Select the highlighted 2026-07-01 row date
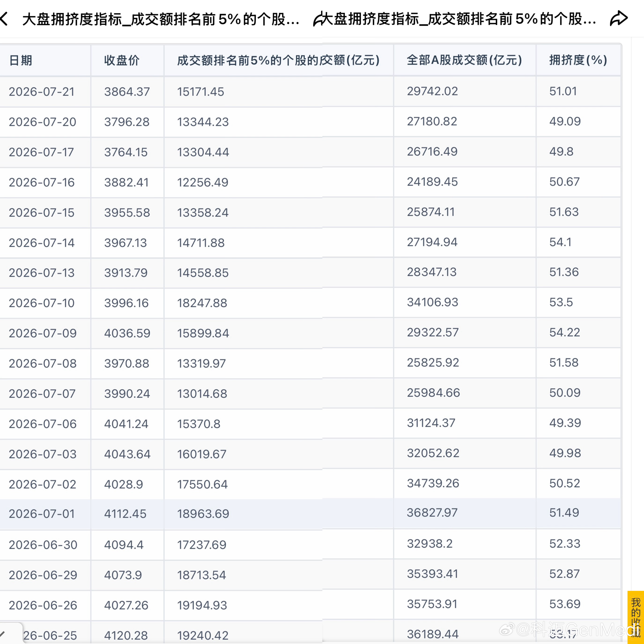The image size is (644, 644). [x=42, y=514]
